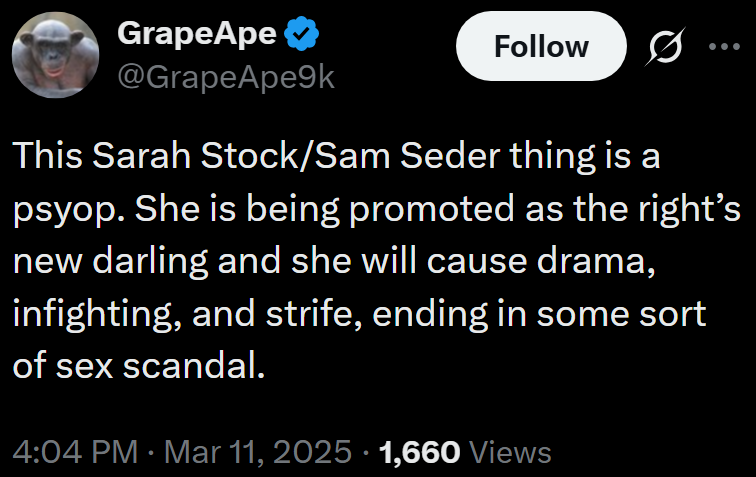Open GrapeApe's chimpanzee profile avatar
Image resolution: width=756 pixels, height=477 pixels.
pyautogui.click(x=55, y=55)
